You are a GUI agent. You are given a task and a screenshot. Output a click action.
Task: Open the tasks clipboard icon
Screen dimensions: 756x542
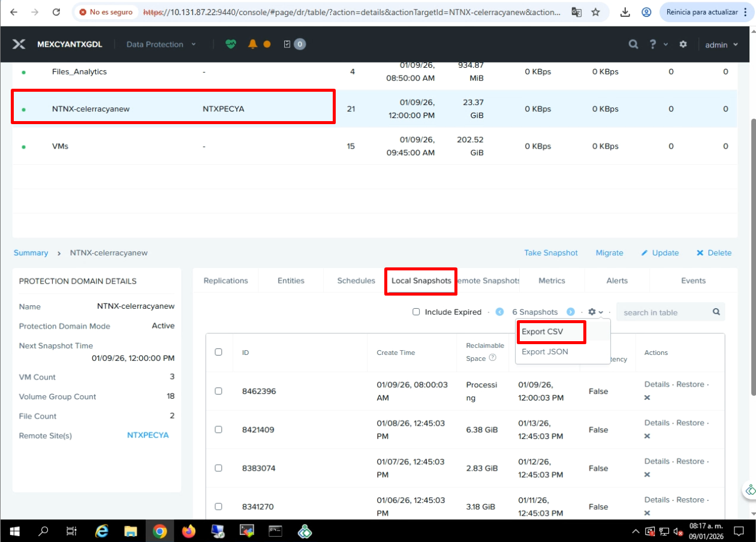pyautogui.click(x=287, y=44)
